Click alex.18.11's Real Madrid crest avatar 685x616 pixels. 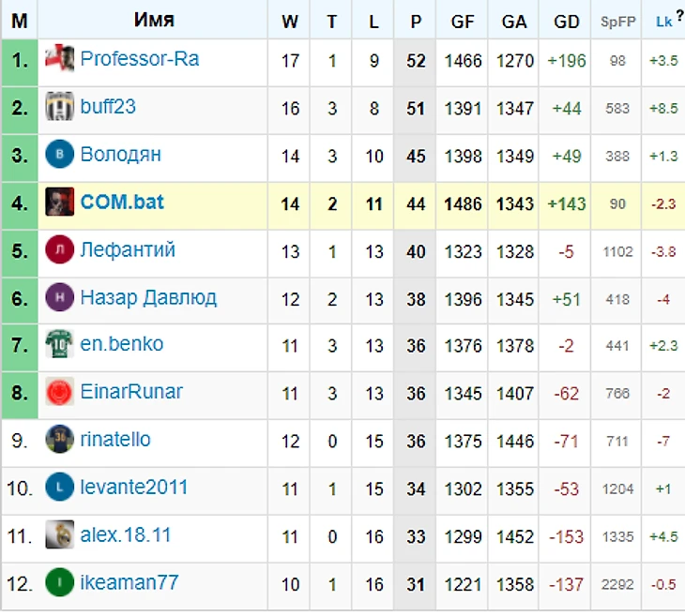point(59,534)
